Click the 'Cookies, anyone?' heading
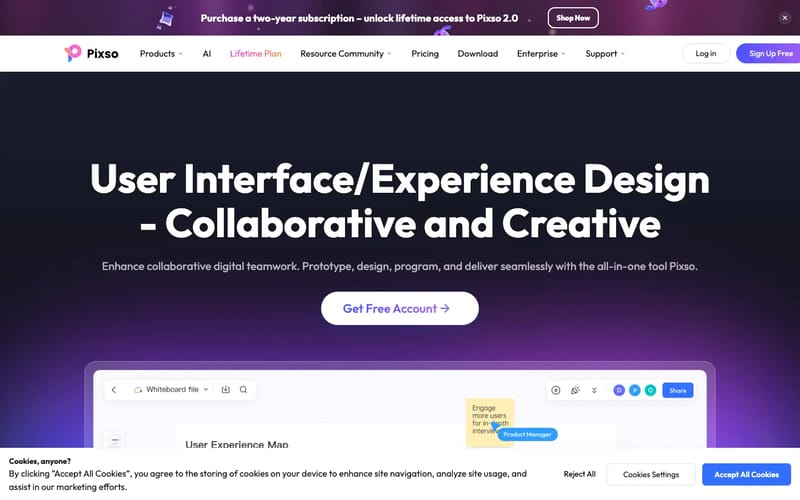 [40, 461]
